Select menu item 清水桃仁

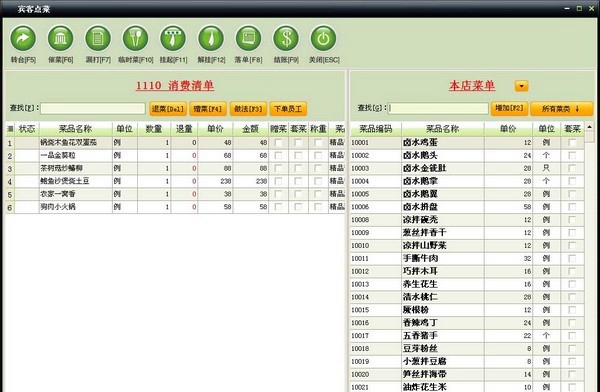tap(467, 297)
